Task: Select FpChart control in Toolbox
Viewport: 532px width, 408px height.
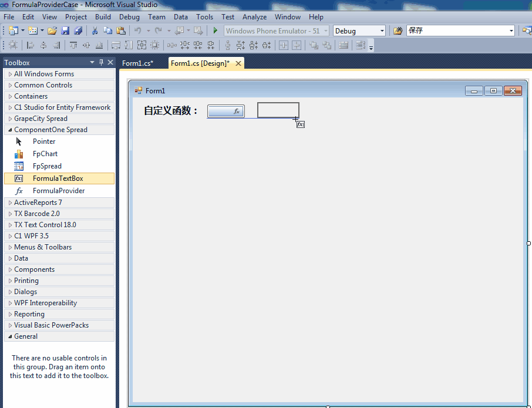Action: pyautogui.click(x=59, y=154)
